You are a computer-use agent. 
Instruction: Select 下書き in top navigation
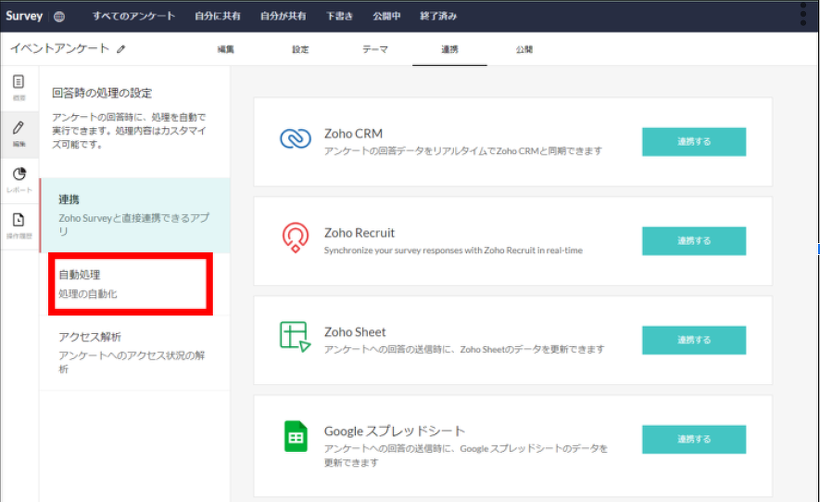click(x=339, y=16)
